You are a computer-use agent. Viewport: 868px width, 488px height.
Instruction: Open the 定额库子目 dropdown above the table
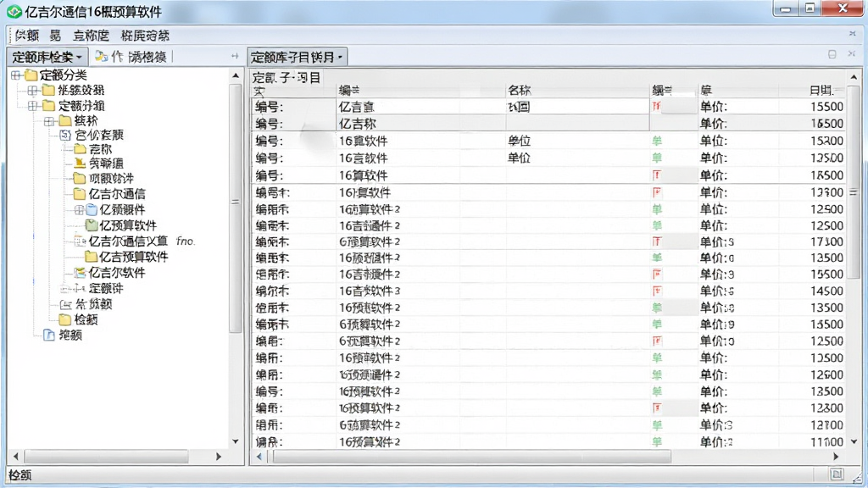(x=298, y=57)
